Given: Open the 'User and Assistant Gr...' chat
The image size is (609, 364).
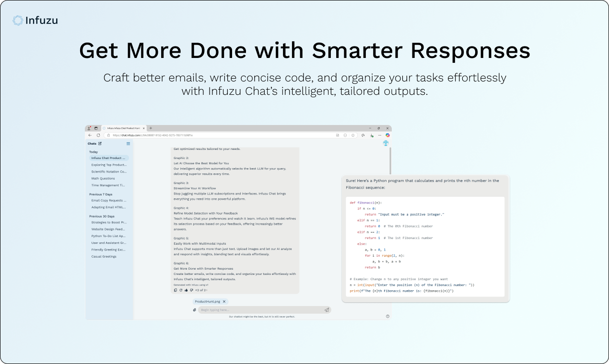Looking at the screenshot, I should tap(109, 243).
